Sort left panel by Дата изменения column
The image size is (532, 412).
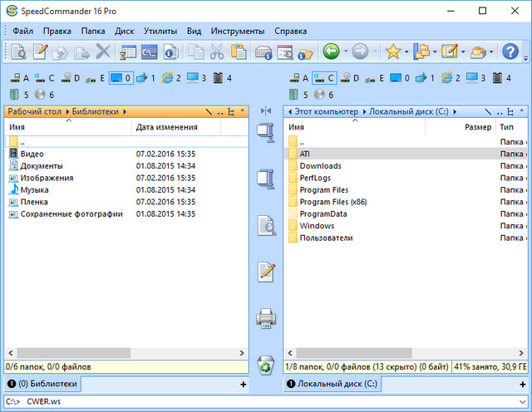[166, 127]
